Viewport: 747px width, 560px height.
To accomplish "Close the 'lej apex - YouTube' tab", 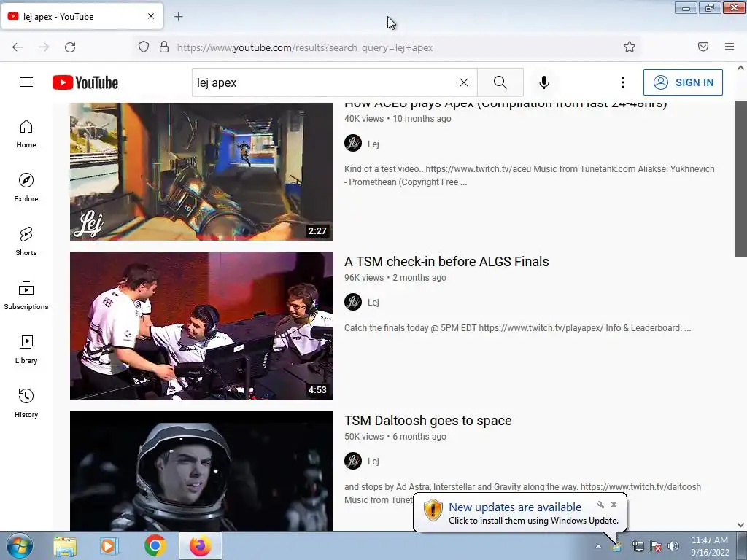I will [151, 16].
